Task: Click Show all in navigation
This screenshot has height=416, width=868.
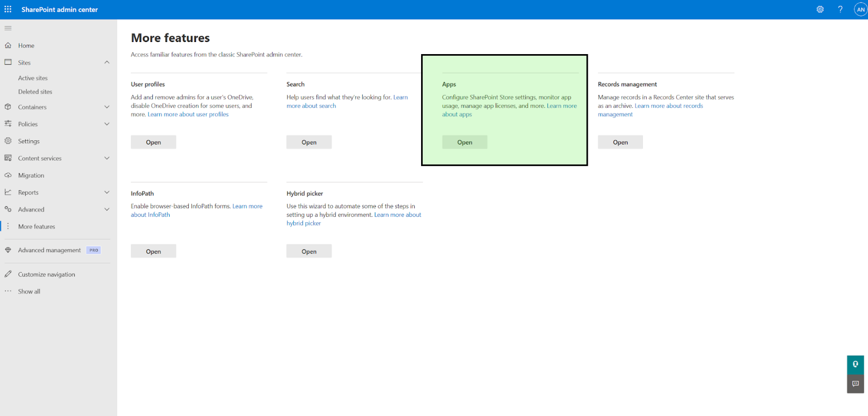Action: click(x=29, y=292)
